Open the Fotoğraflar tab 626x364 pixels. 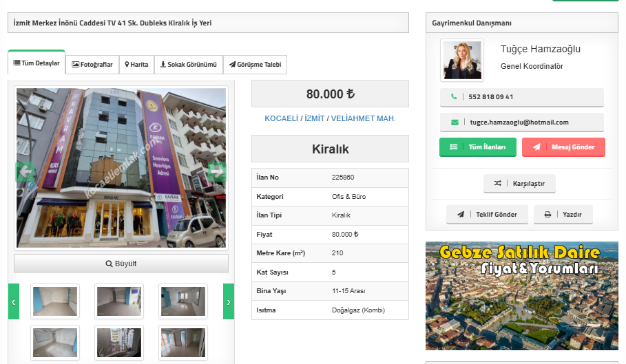[92, 65]
